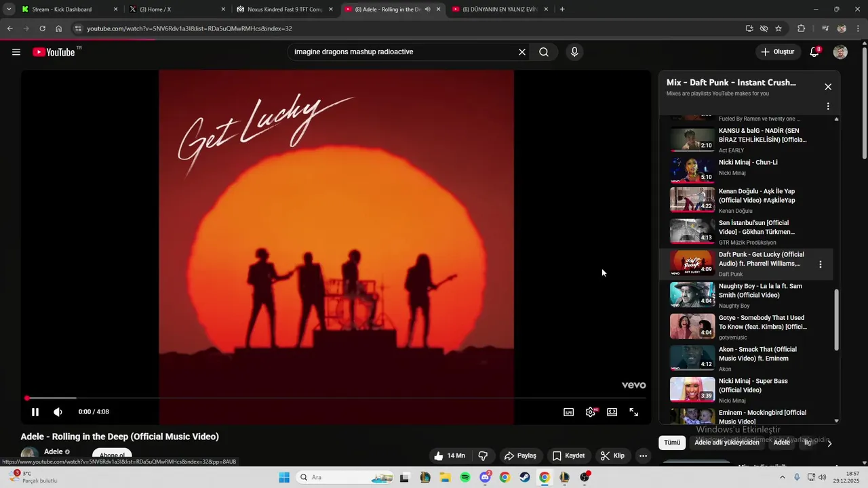Viewport: 868px width, 488px height.
Task: Play Naughty Boy - La la la video
Action: [746, 295]
